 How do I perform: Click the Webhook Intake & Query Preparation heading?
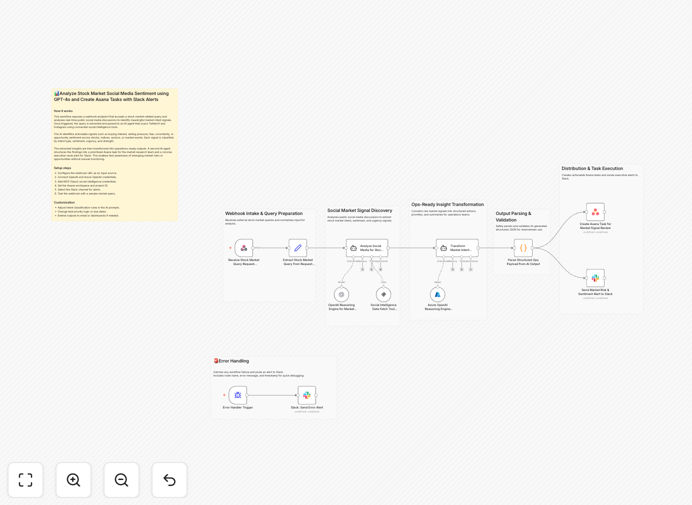click(264, 213)
